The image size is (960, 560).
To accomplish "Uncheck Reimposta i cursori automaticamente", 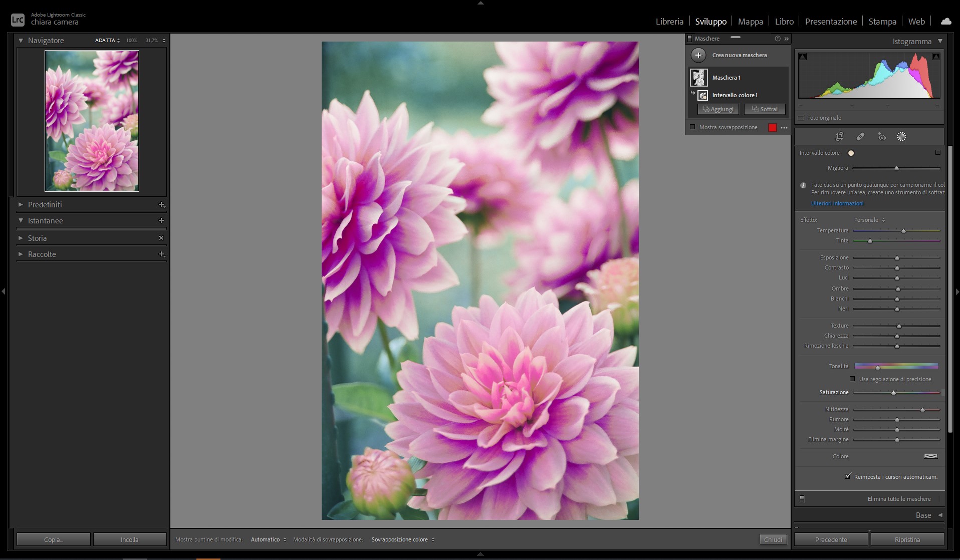I will point(848,476).
